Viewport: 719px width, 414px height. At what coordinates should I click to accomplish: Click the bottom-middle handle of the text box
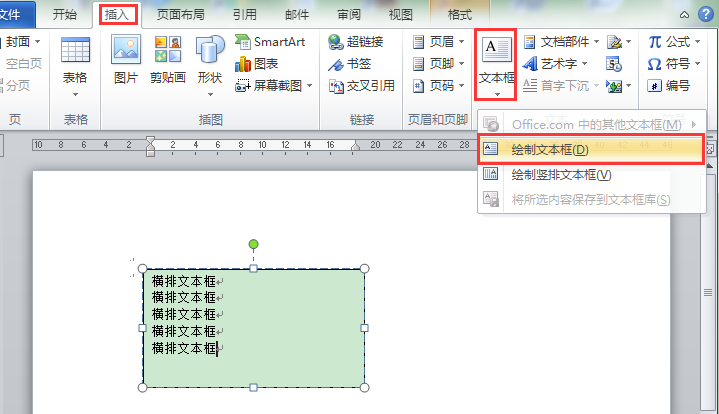point(254,387)
